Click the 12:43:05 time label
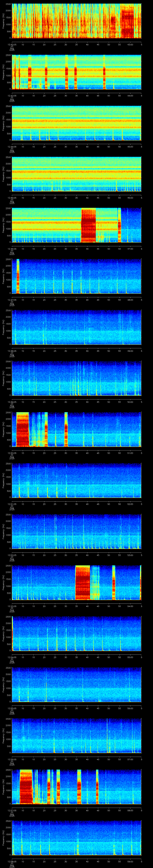The height and width of the screenshot is (868, 153). [12, 96]
